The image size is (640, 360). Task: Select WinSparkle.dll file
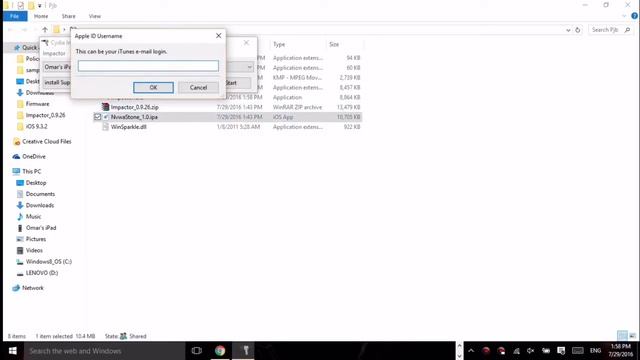(x=129, y=127)
